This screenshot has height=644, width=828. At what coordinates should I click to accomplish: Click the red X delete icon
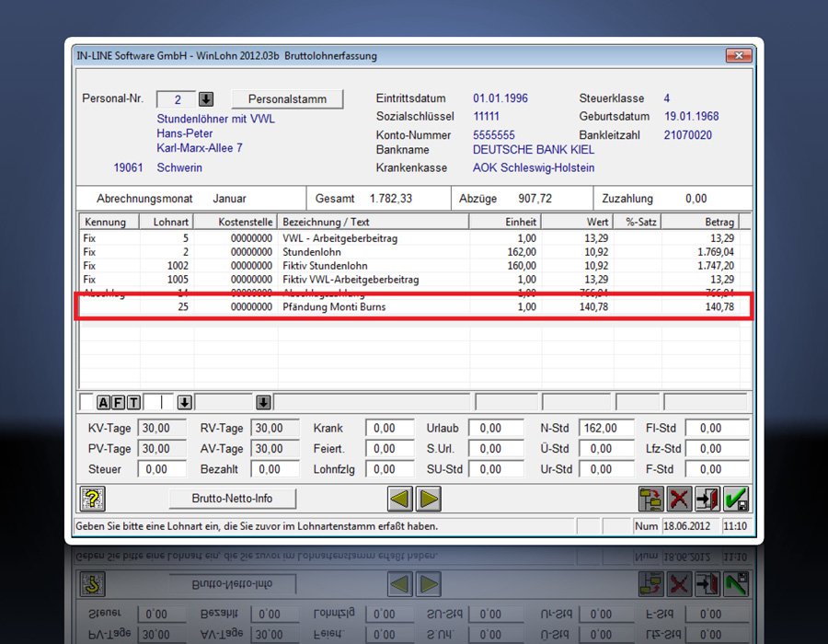pos(680,499)
